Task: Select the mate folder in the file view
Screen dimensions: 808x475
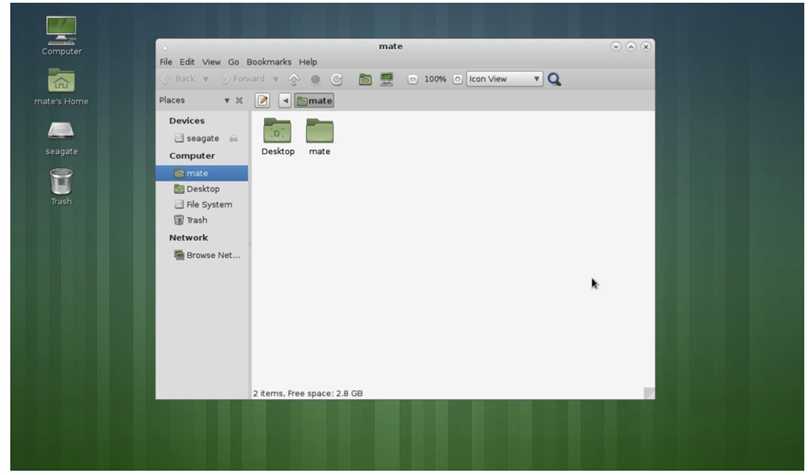Action: point(319,137)
